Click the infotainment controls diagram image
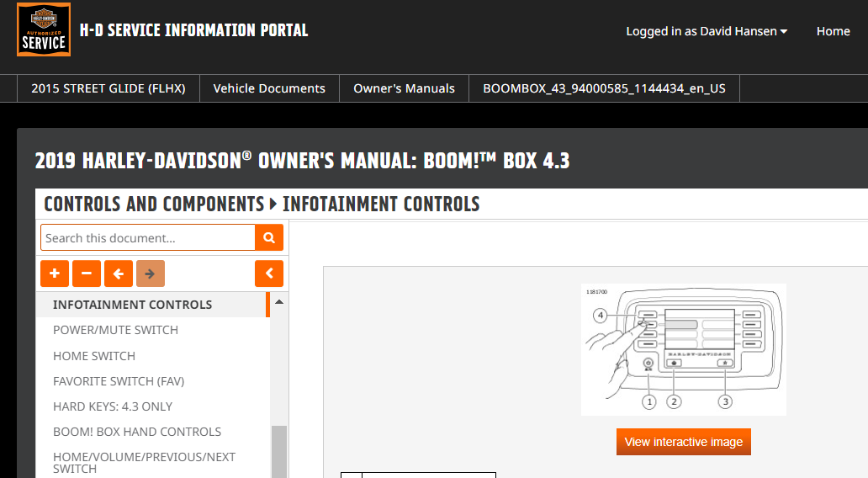The width and height of the screenshot is (868, 478). (683, 349)
